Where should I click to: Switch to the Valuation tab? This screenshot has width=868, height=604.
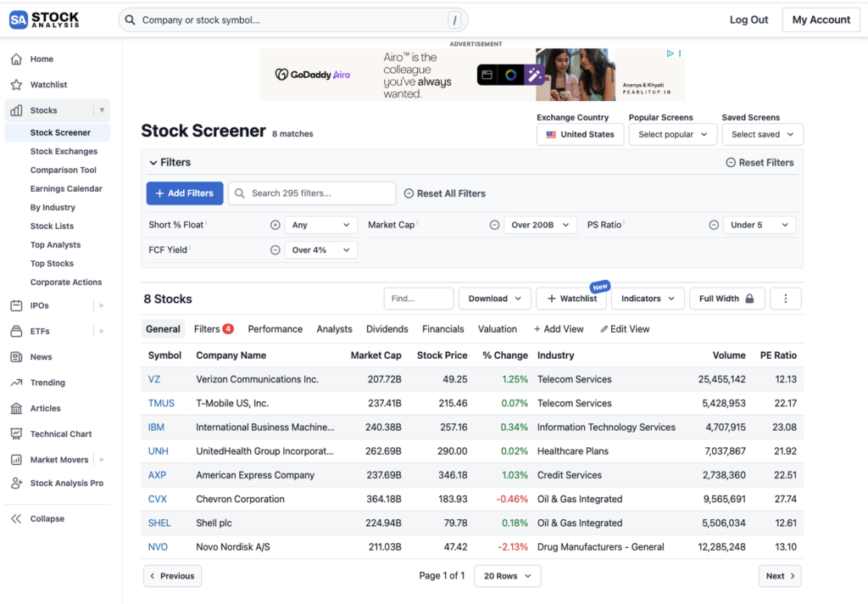[498, 328]
